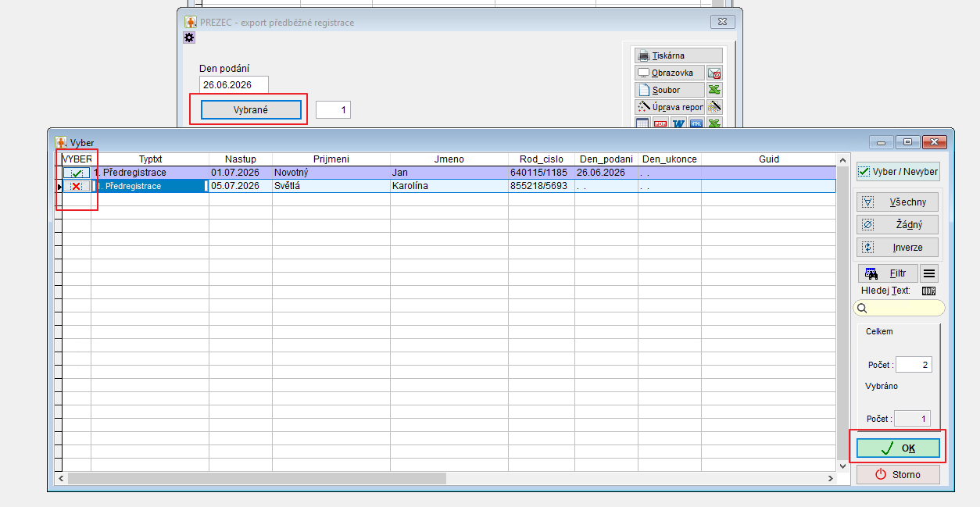980x507 pixels.
Task: Click the Vybrané button
Action: [251, 110]
